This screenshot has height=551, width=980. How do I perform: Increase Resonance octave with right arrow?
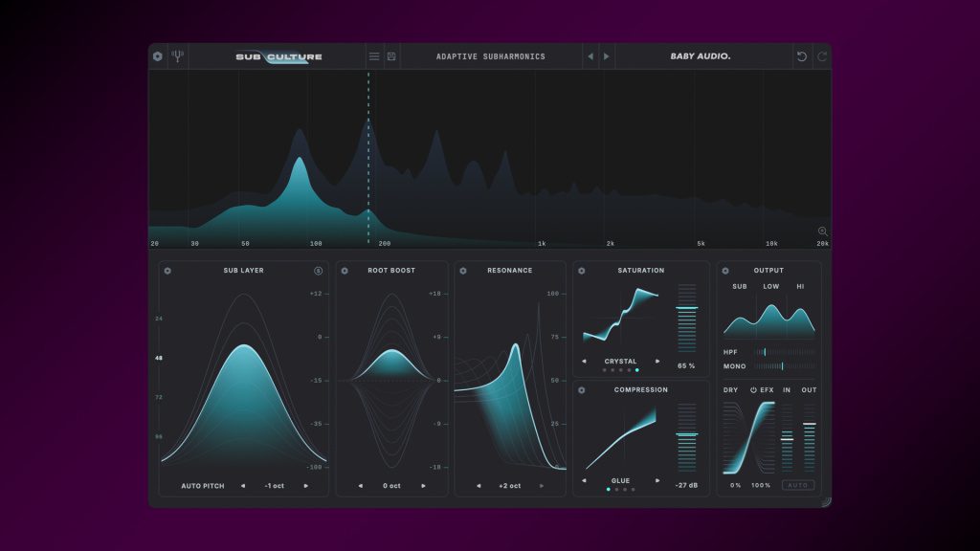542,485
